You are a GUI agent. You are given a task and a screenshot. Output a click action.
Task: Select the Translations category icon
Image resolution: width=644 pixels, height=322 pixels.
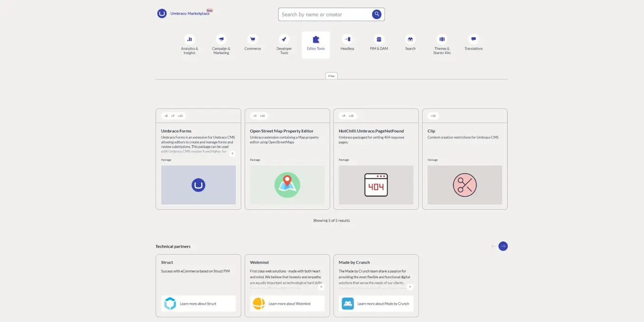coord(474,40)
